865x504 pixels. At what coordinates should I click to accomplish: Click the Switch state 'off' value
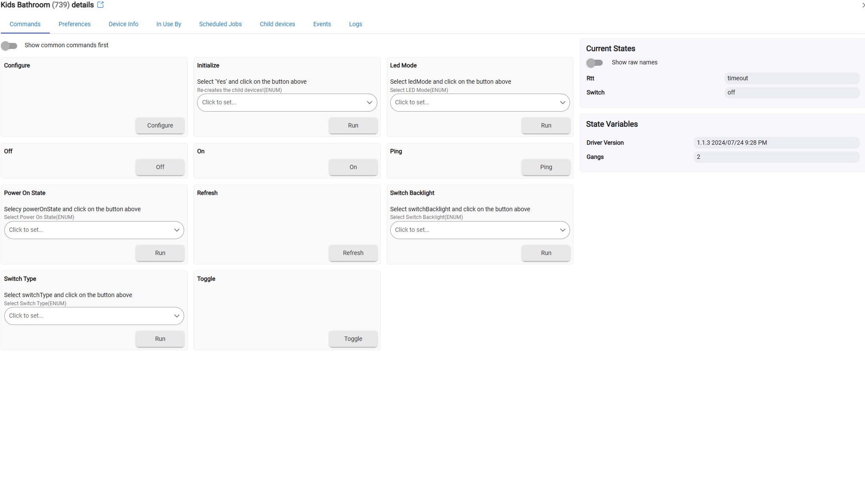[x=792, y=92]
